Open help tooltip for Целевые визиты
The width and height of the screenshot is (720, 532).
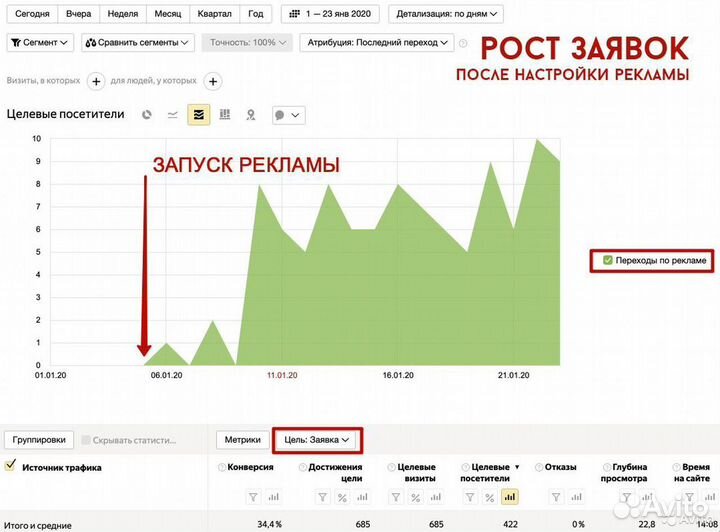pyautogui.click(x=392, y=467)
